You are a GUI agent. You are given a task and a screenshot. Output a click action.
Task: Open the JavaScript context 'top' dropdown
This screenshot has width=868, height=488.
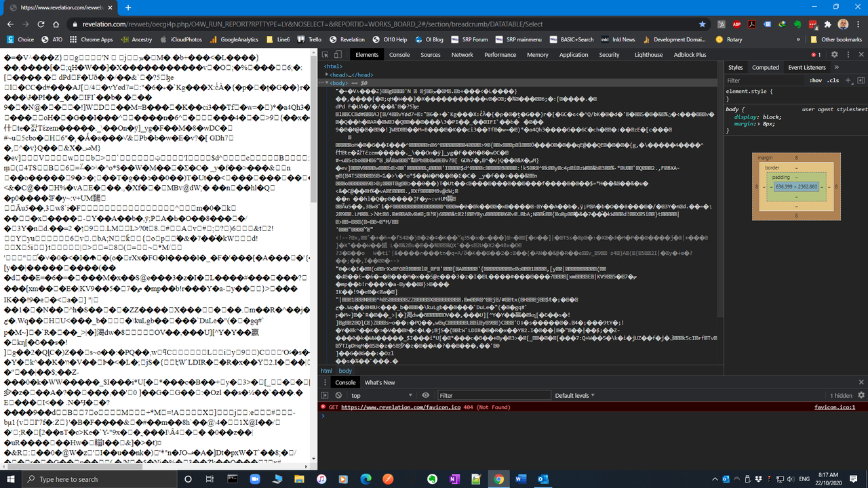point(381,395)
